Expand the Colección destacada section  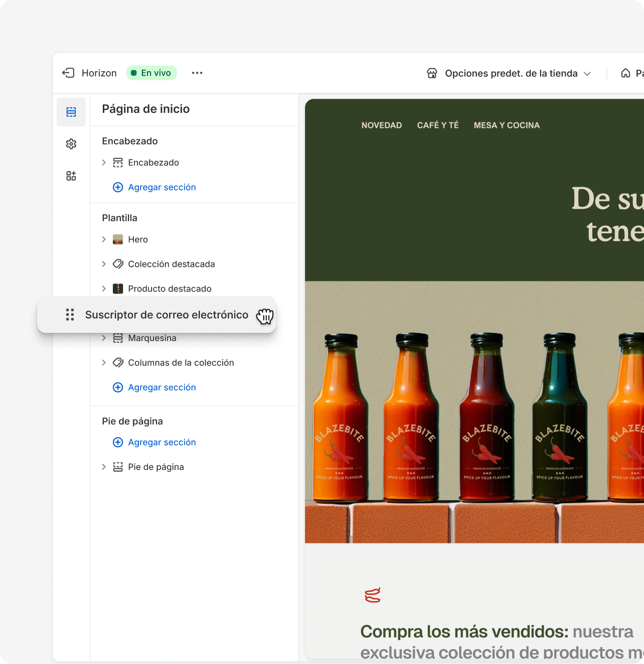[x=104, y=264]
